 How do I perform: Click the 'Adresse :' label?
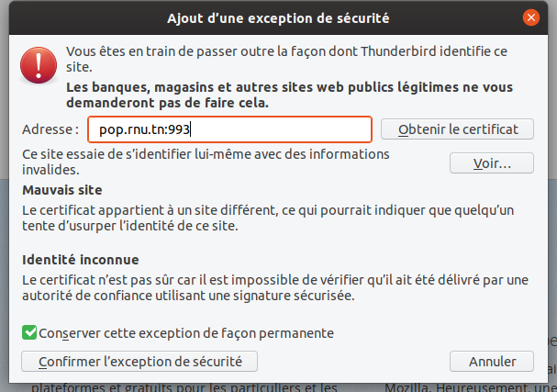pyautogui.click(x=50, y=129)
